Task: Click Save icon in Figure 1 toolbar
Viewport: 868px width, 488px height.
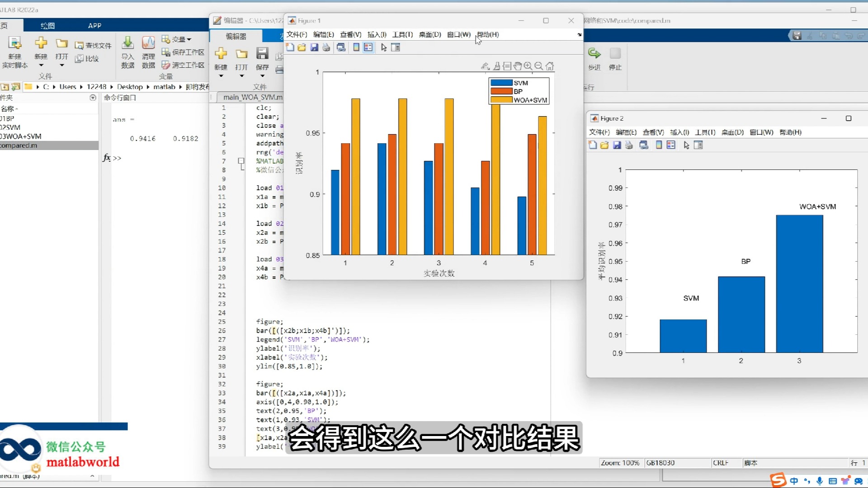Action: click(x=314, y=47)
